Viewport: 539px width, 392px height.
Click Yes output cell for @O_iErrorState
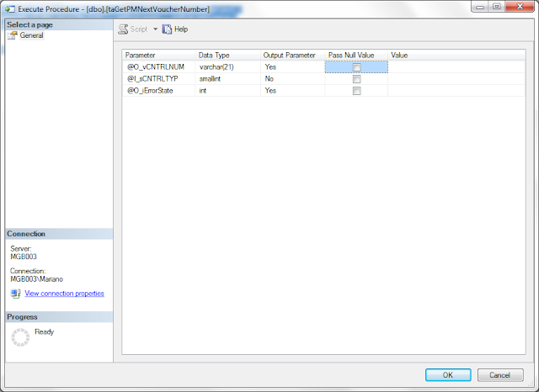pyautogui.click(x=293, y=91)
